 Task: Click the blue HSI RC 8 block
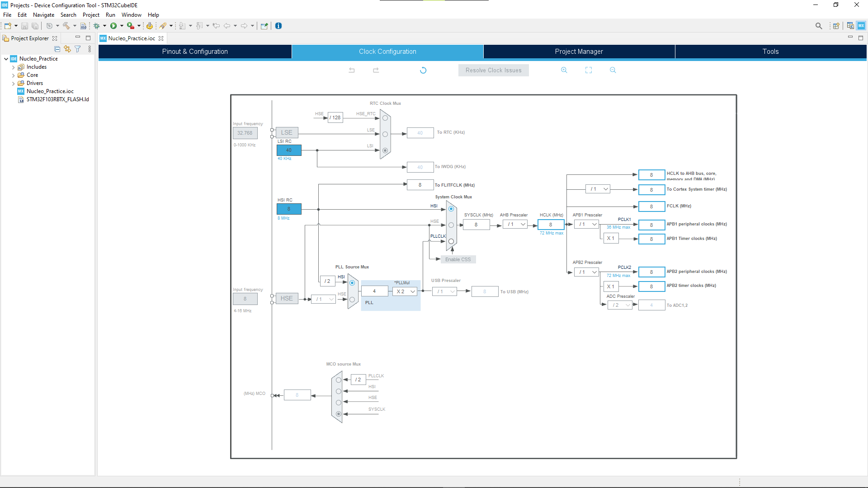pyautogui.click(x=289, y=209)
